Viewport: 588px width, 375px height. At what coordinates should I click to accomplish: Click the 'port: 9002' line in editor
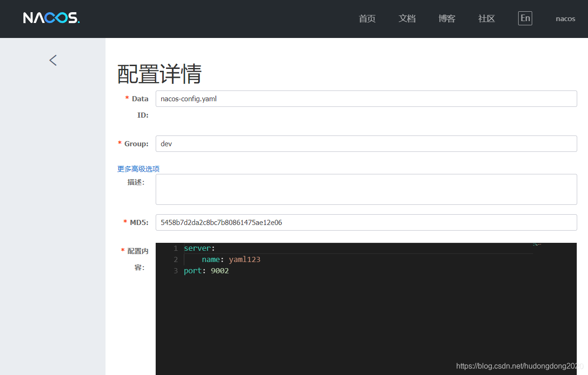coord(206,270)
